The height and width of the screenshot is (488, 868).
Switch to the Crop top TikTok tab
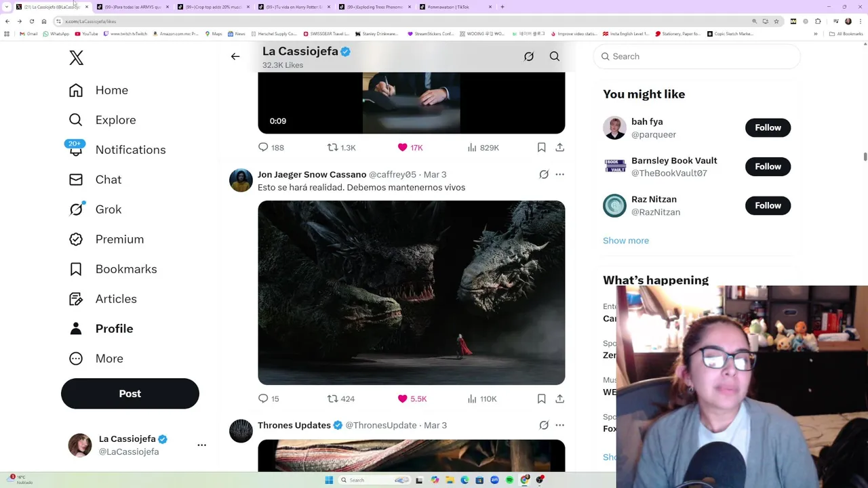[x=214, y=7]
